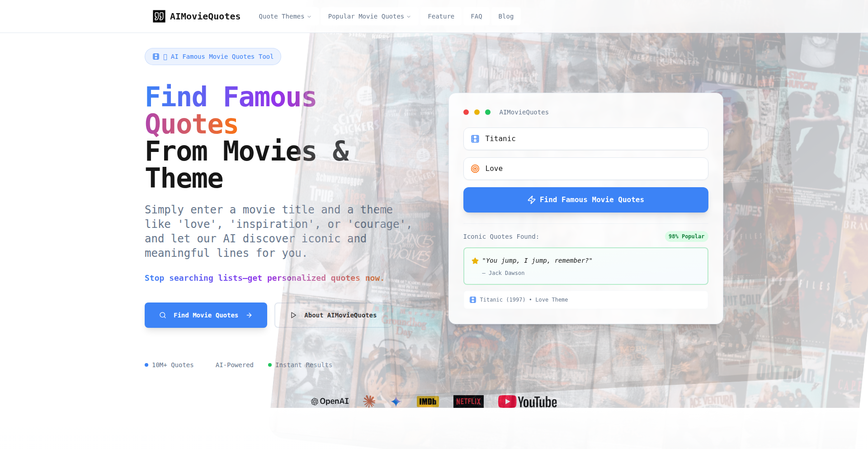The height and width of the screenshot is (449, 868).
Task: Click the AIMovieQuotes quotation-mark logo icon
Action: (x=159, y=16)
